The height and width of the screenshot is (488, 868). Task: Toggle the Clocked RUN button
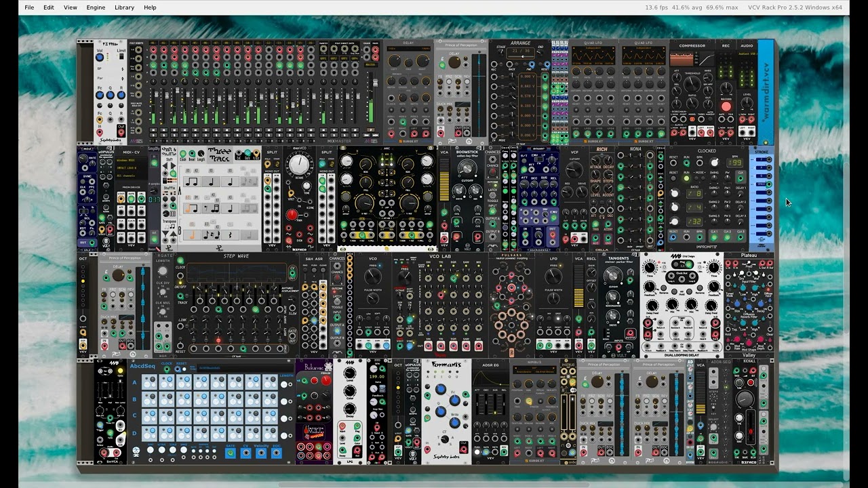coord(686,178)
